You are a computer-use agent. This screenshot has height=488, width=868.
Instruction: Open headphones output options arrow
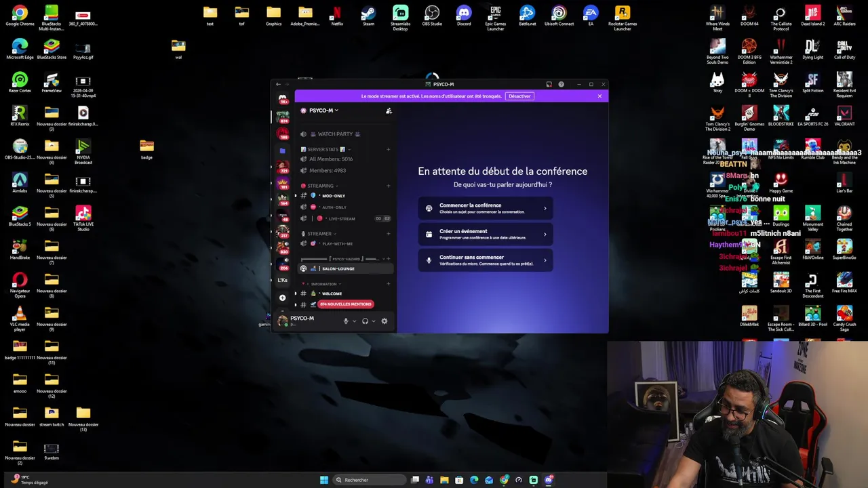pos(373,321)
